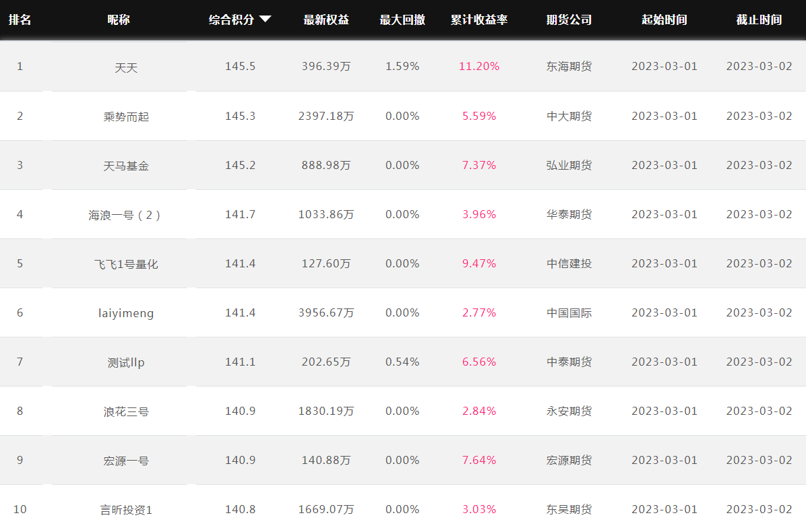Image resolution: width=806 pixels, height=532 pixels.
Task: Select the nickname 浪花三号
Action: 126,412
